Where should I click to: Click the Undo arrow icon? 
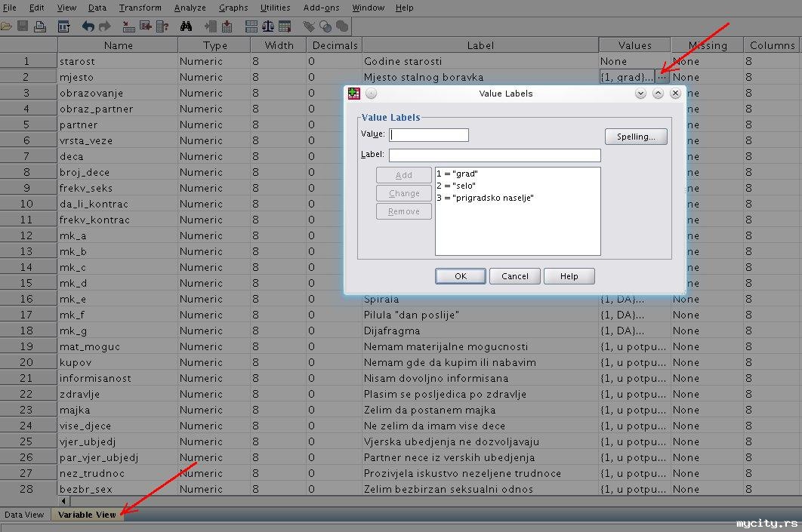88,26
